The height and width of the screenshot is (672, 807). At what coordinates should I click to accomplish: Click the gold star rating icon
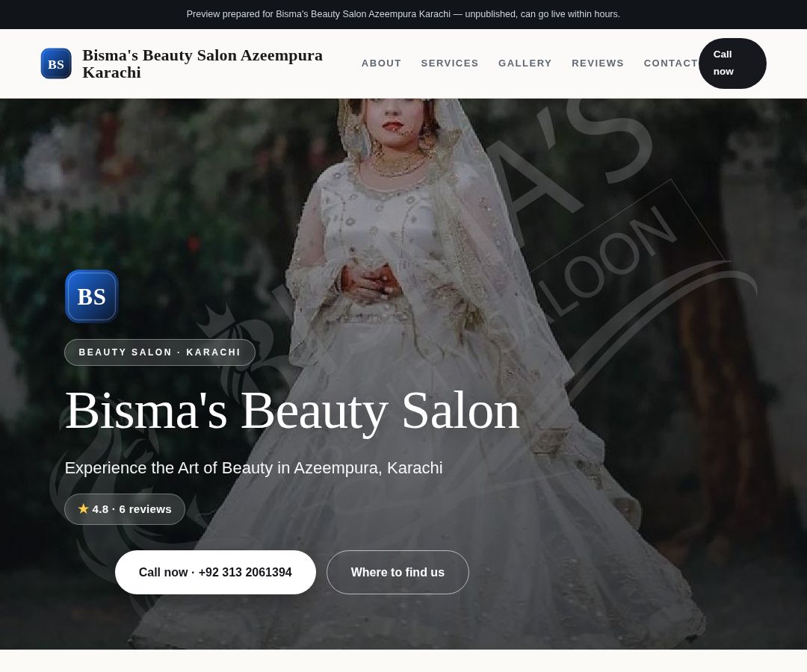tap(84, 509)
